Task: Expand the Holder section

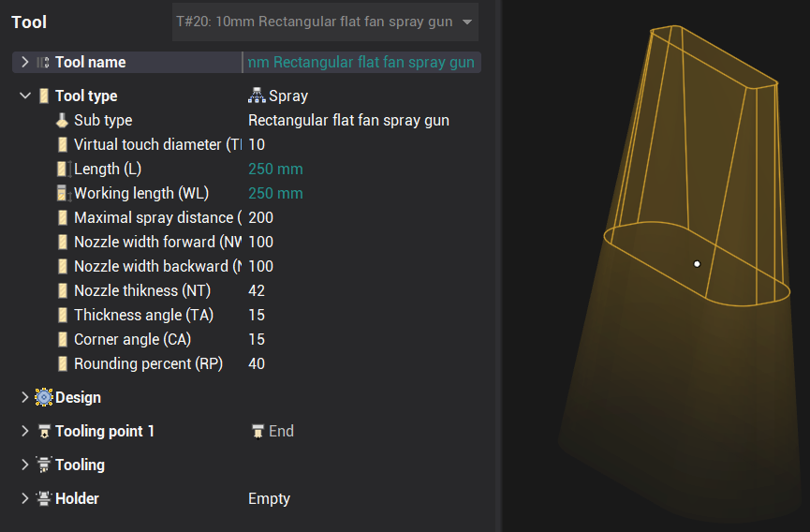Action: pyautogui.click(x=25, y=499)
